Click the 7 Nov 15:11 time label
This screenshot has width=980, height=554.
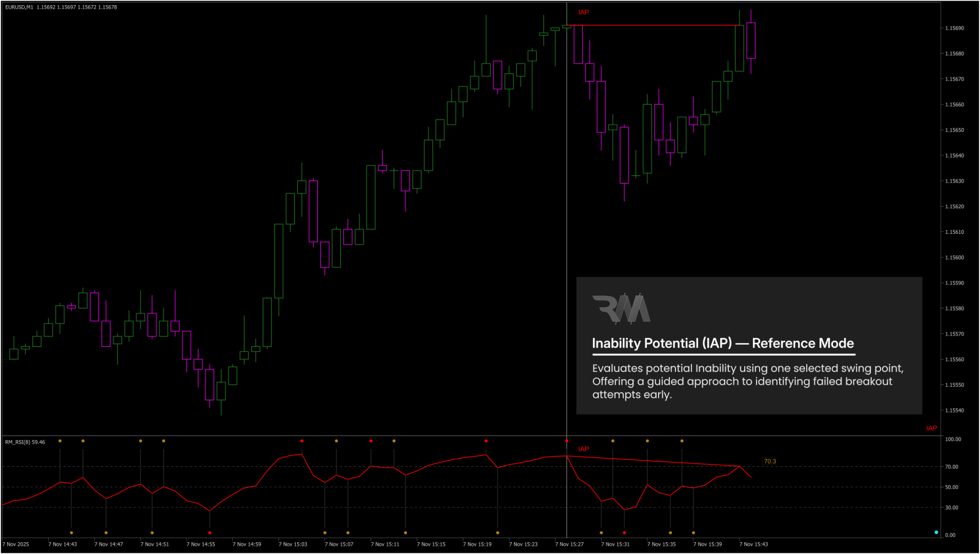[385, 544]
